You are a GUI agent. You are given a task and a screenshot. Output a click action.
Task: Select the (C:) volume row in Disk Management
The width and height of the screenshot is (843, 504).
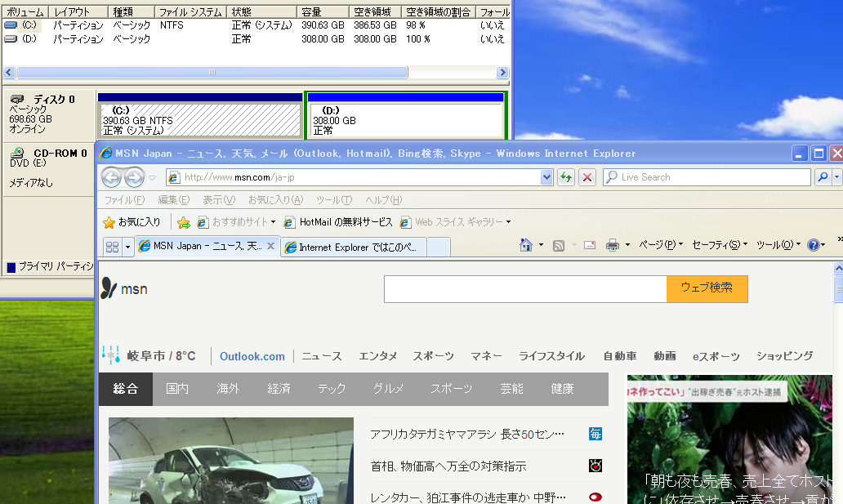[x=256, y=25]
